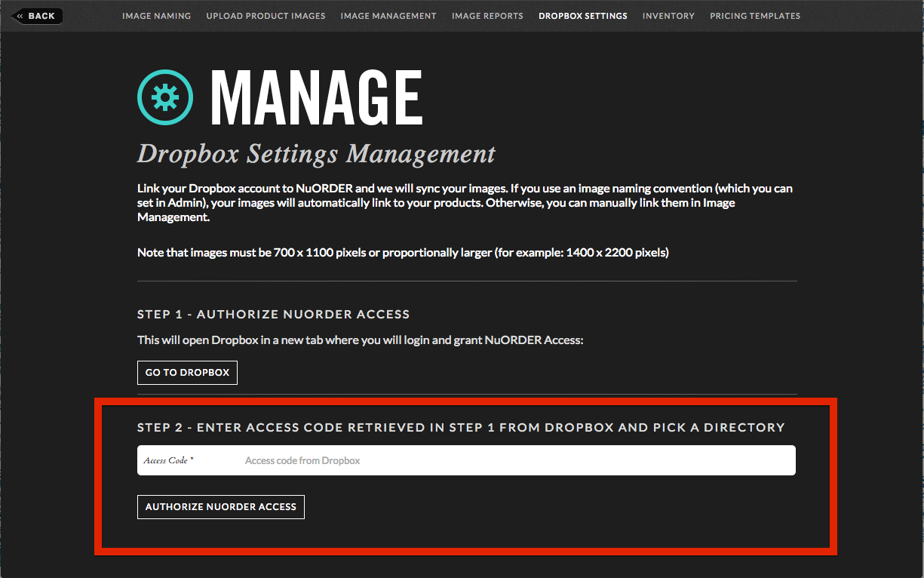The height and width of the screenshot is (578, 924).
Task: Click the Step 2 access code heading
Action: coord(461,427)
